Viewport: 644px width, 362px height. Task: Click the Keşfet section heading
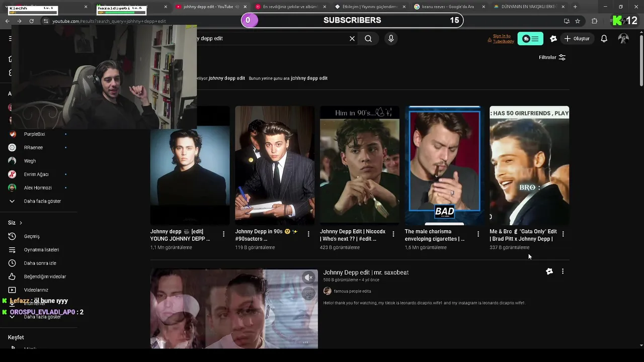coord(16,337)
